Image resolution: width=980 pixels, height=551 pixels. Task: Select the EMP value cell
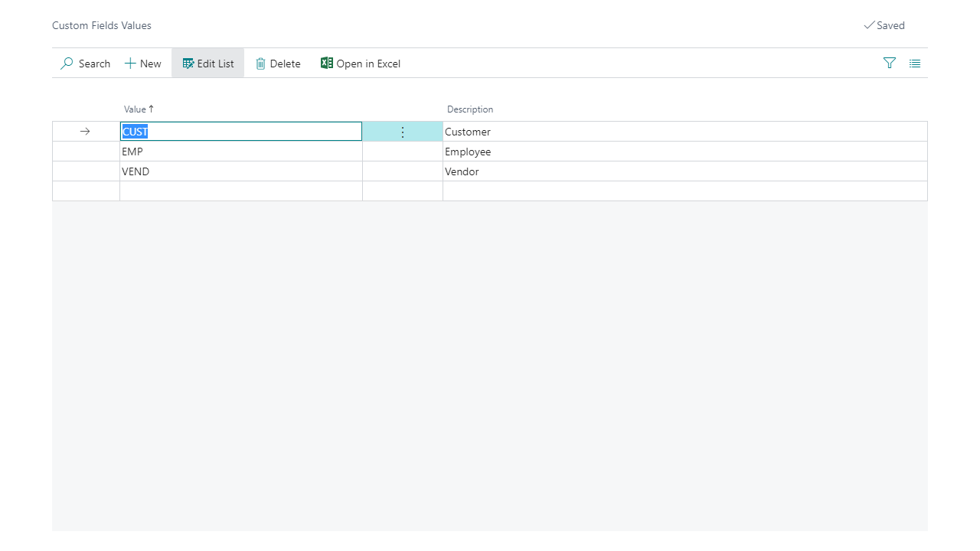(240, 152)
